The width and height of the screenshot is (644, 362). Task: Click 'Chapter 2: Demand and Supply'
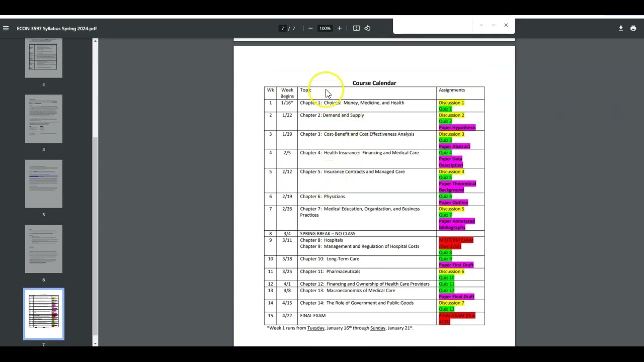(x=332, y=115)
